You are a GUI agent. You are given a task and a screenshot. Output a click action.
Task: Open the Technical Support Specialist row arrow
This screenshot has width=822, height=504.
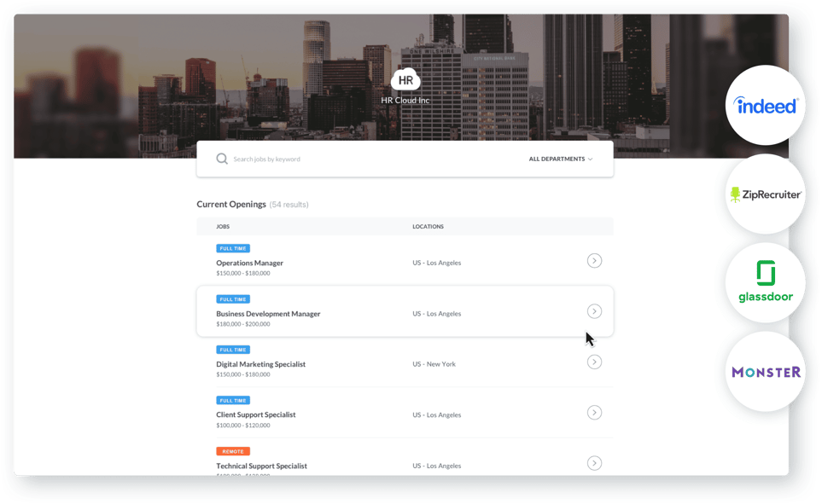pos(594,463)
